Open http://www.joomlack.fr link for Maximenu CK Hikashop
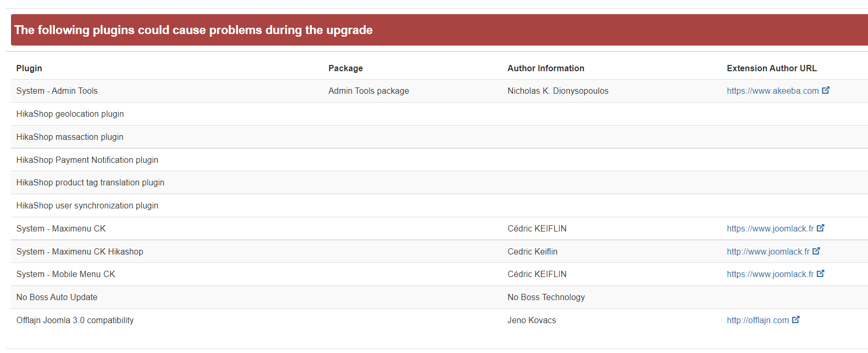 tap(768, 252)
